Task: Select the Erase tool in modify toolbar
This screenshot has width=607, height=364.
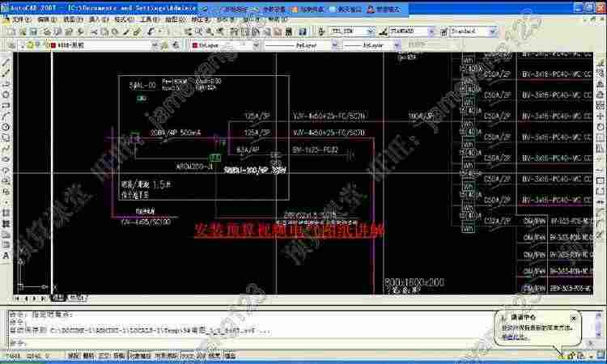Action: (x=601, y=62)
